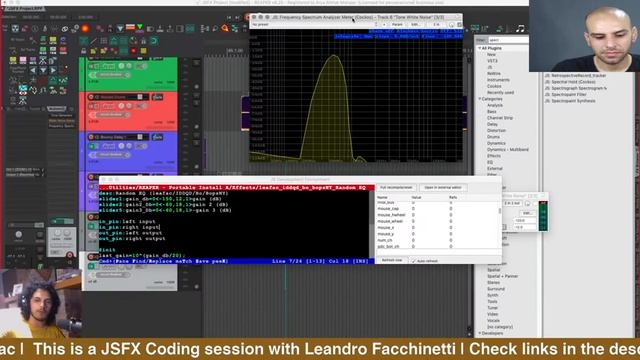The height and width of the screenshot is (360, 640).
Task: Select the (no category) entry
Action: point(500,327)
